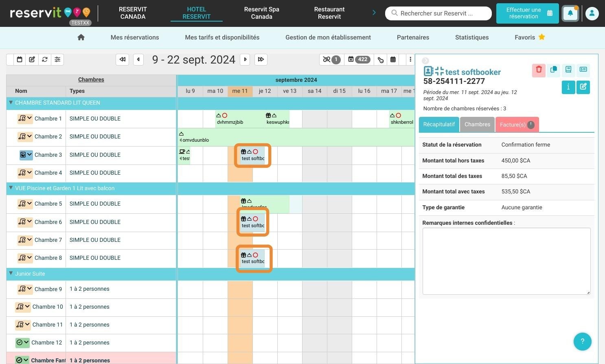Click the edit pencil icon in planning toolbar

click(32, 59)
